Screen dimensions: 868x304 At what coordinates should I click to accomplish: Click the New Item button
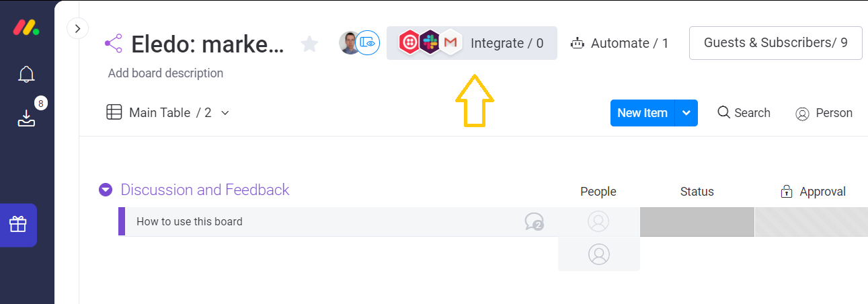click(642, 113)
